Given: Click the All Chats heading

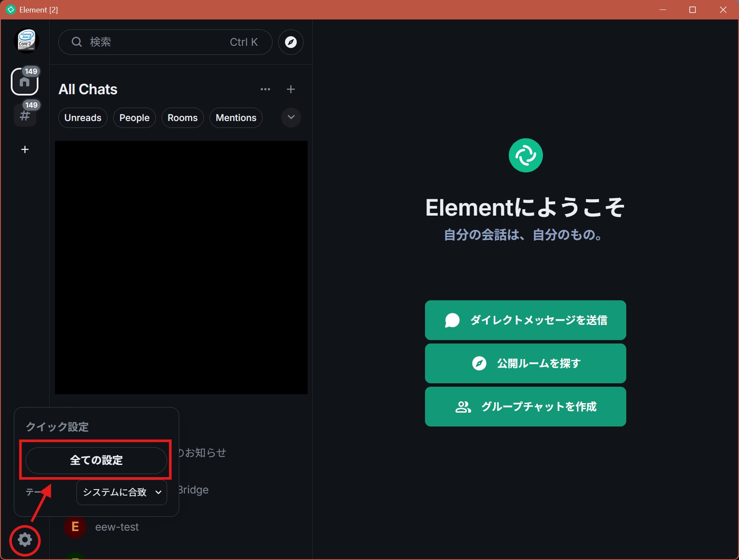Looking at the screenshot, I should point(88,89).
